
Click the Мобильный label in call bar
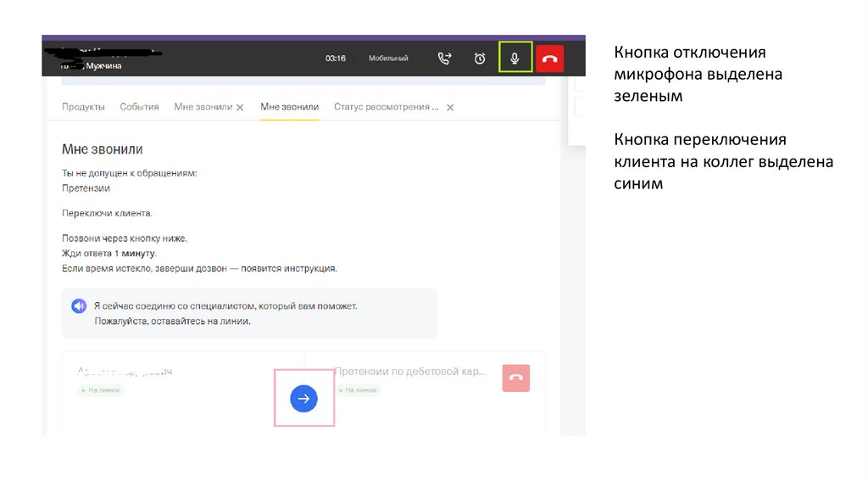point(388,59)
